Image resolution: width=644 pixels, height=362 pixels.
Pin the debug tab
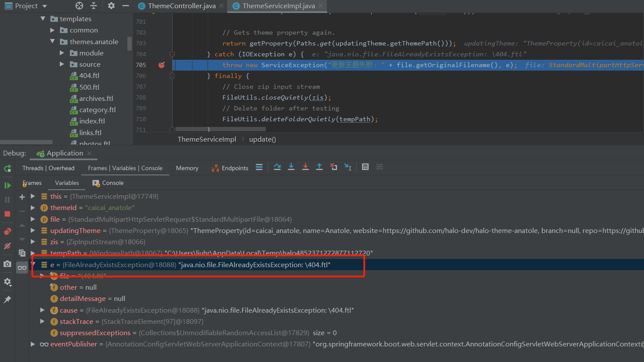7,300
